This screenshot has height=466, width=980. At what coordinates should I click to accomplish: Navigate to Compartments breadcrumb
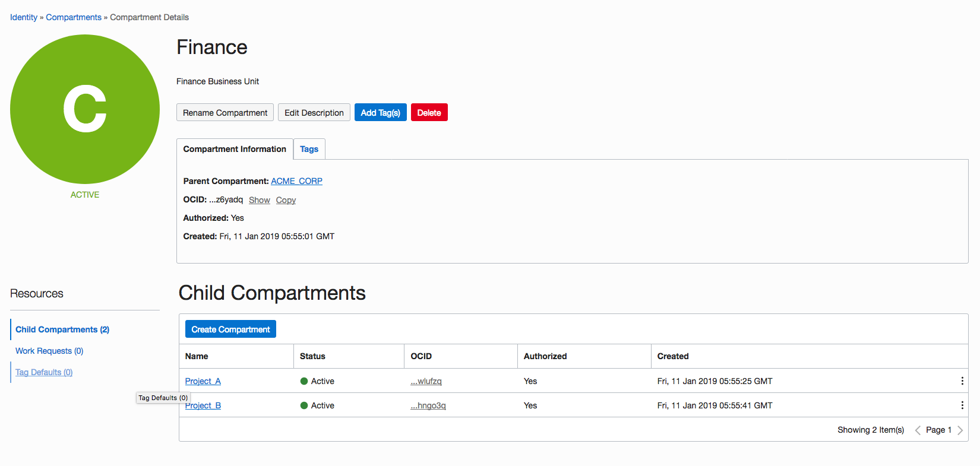coord(74,17)
